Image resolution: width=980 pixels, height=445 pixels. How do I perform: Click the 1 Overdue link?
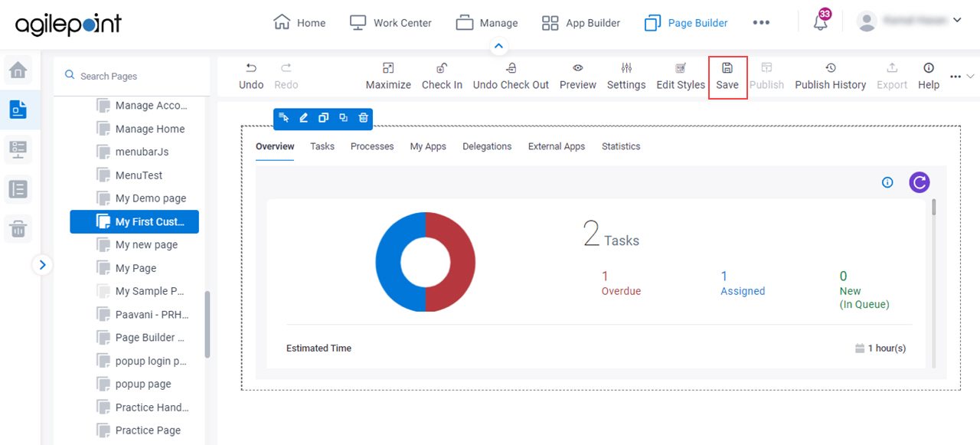pyautogui.click(x=621, y=283)
